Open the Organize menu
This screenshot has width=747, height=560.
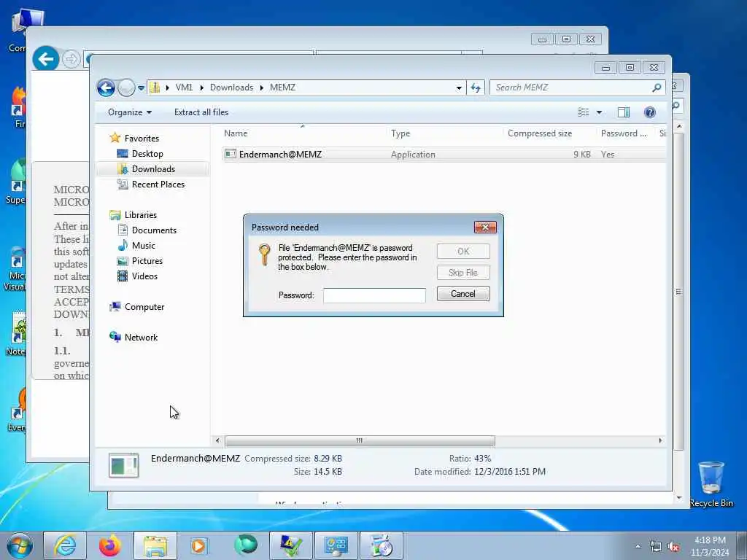click(x=130, y=112)
